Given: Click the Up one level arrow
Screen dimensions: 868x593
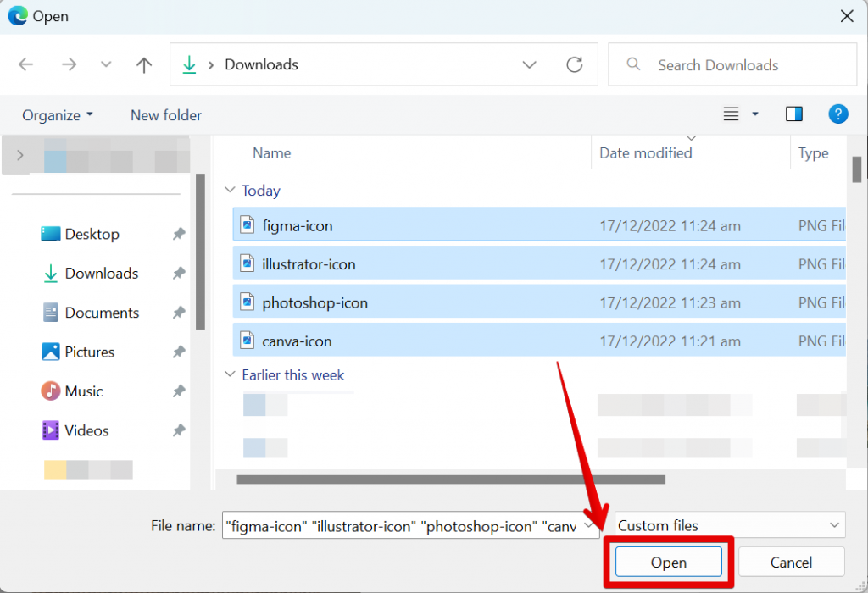Looking at the screenshot, I should 144,65.
